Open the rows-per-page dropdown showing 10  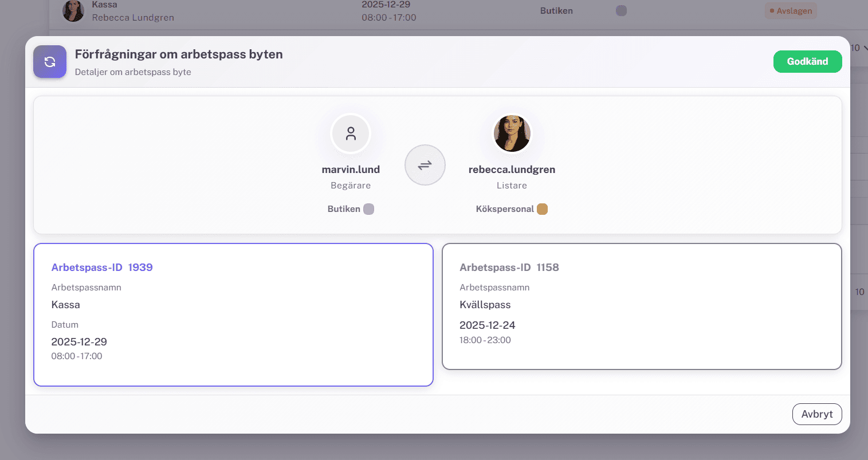(x=855, y=48)
